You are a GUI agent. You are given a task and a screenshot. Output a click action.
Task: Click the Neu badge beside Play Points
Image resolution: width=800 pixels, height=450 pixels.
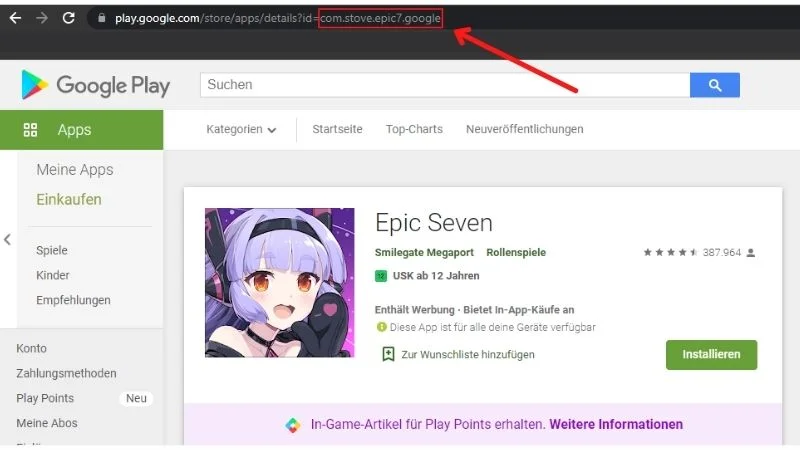click(136, 398)
